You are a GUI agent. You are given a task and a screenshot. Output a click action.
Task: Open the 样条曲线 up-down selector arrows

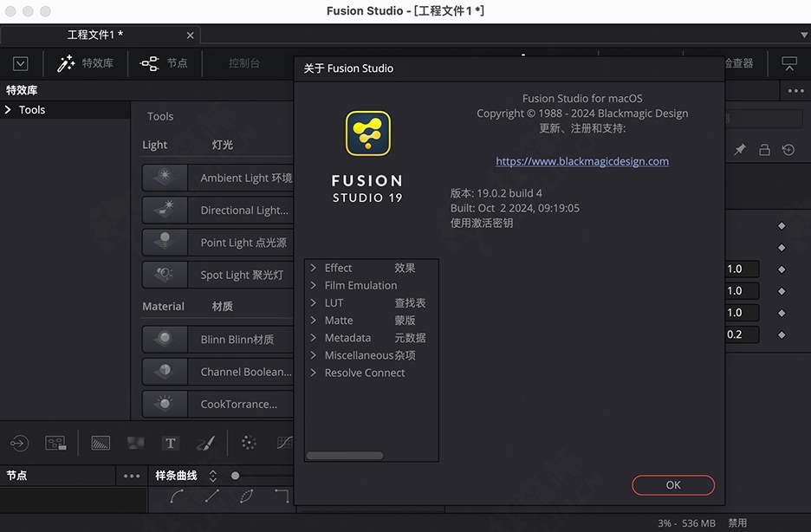click(212, 476)
